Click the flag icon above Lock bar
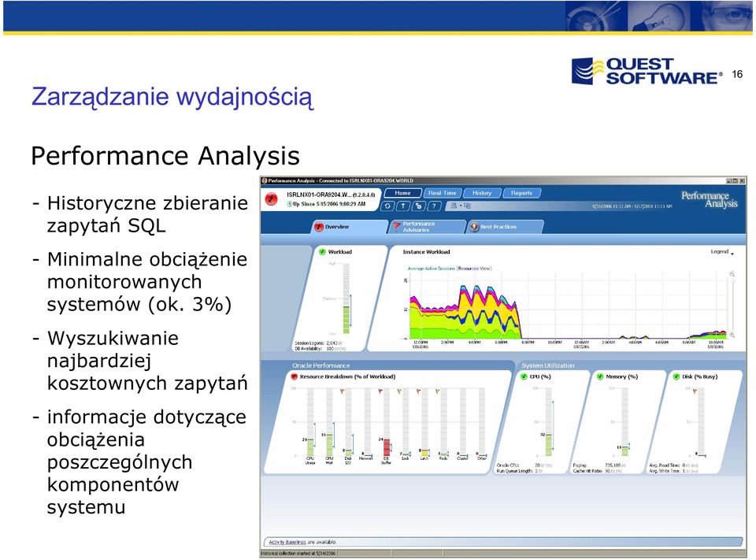Screen dimensions: 756x560 (399, 391)
